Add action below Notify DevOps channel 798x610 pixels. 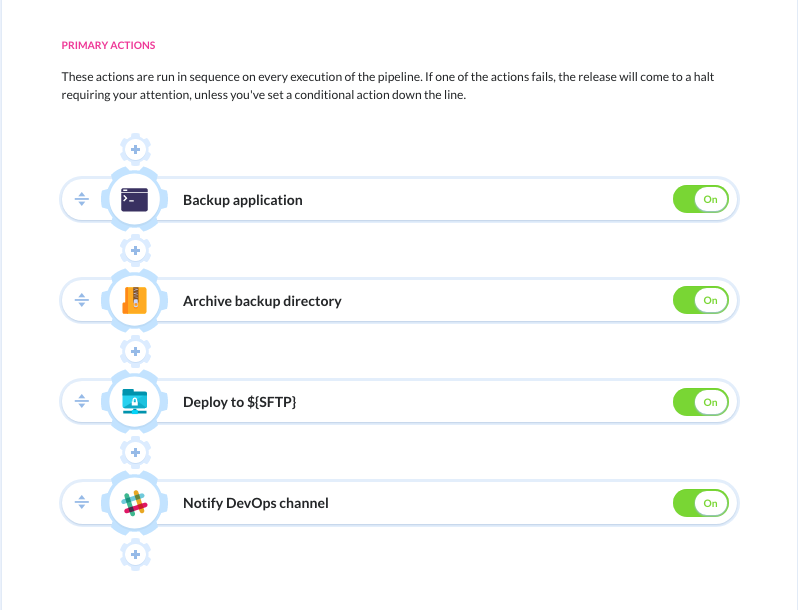[135, 554]
